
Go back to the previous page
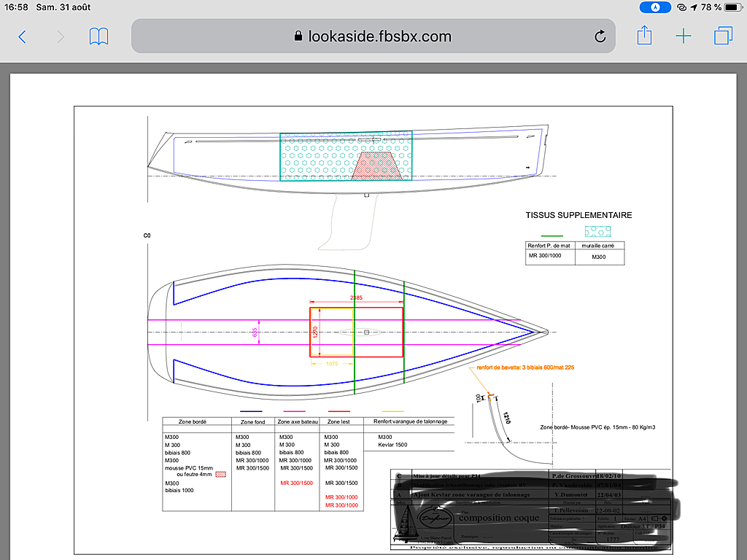pos(22,36)
